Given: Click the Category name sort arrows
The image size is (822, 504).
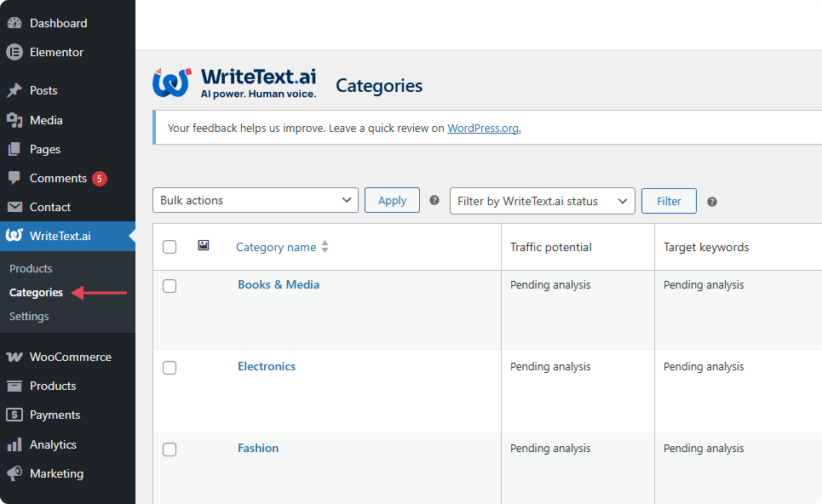Looking at the screenshot, I should coord(325,247).
